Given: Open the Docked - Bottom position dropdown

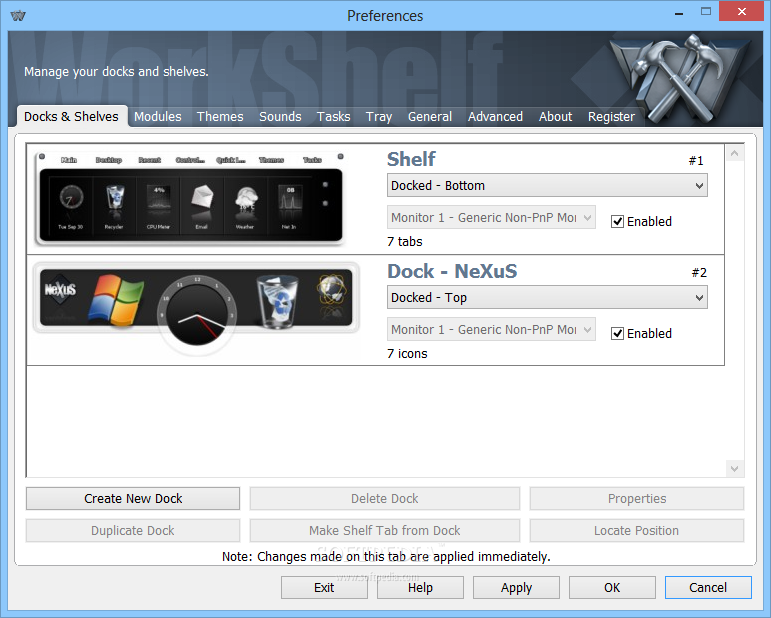Looking at the screenshot, I should [547, 185].
